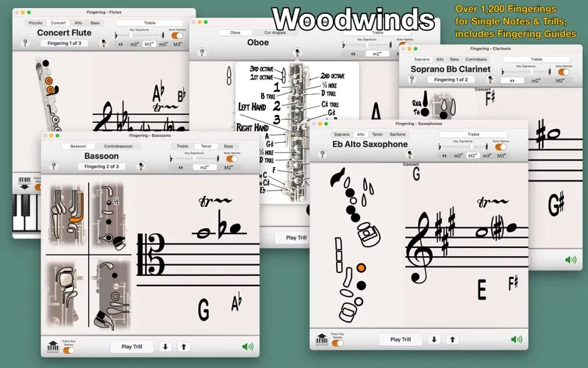Choose the m2 trill interval in Clarinets window
The width and height of the screenshot is (588, 368).
click(x=535, y=81)
